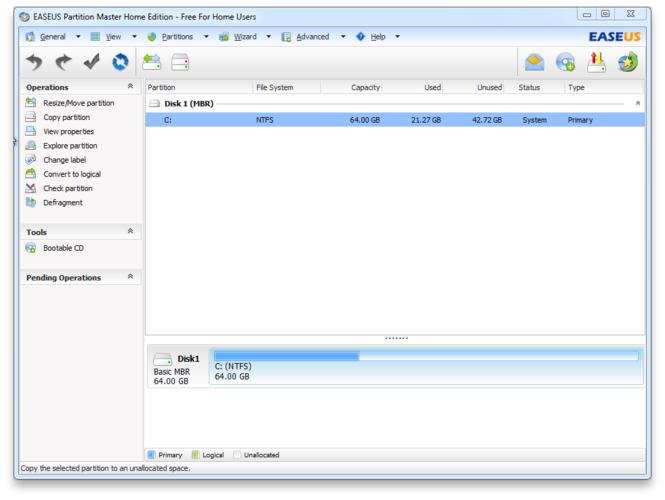Click Resize/Move partition toolbar icon
Image resolution: width=665 pixels, height=500 pixels.
click(x=152, y=62)
